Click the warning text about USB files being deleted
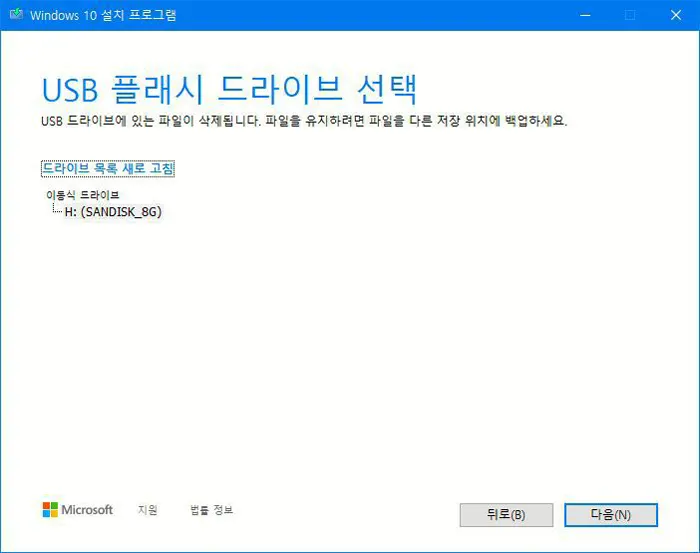The image size is (700, 553). (x=304, y=121)
